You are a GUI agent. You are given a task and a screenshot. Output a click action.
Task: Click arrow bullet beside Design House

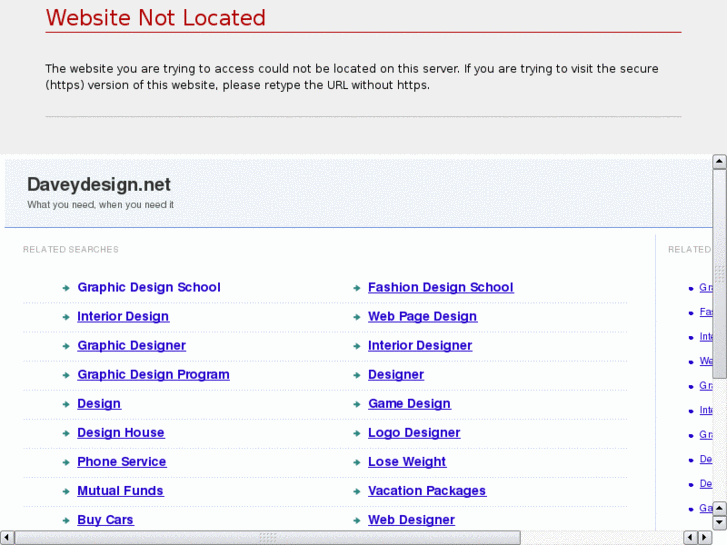point(66,434)
